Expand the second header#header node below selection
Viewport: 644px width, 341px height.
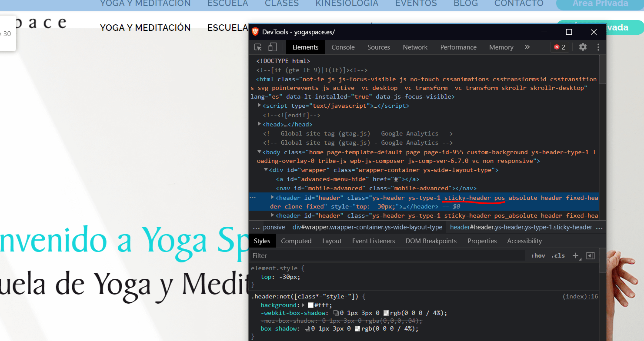(273, 215)
